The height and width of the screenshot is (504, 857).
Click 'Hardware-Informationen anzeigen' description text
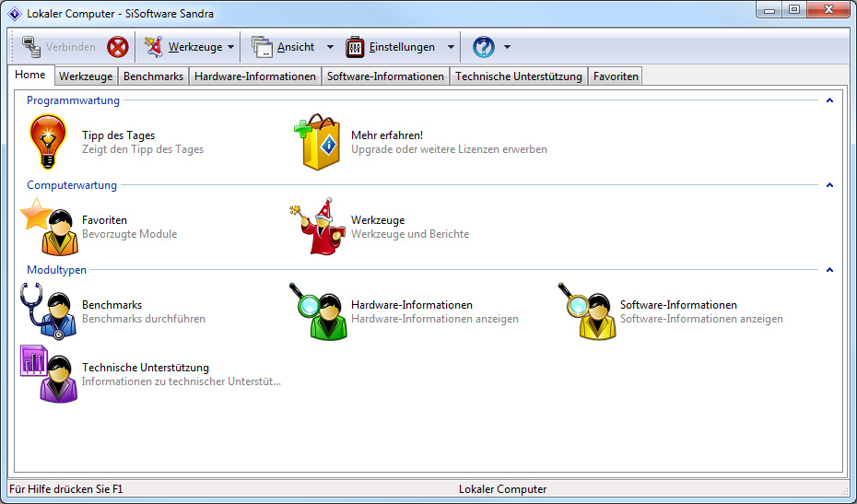(x=435, y=319)
